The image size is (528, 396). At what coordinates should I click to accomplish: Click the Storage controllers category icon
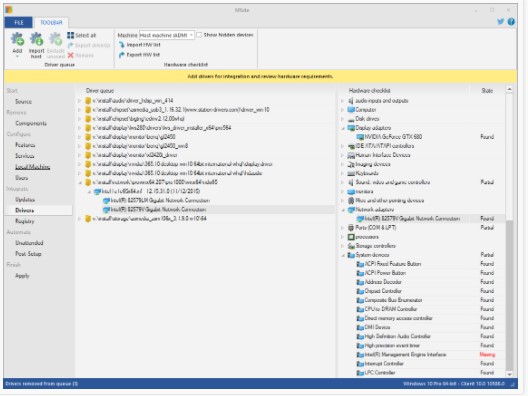coord(351,246)
